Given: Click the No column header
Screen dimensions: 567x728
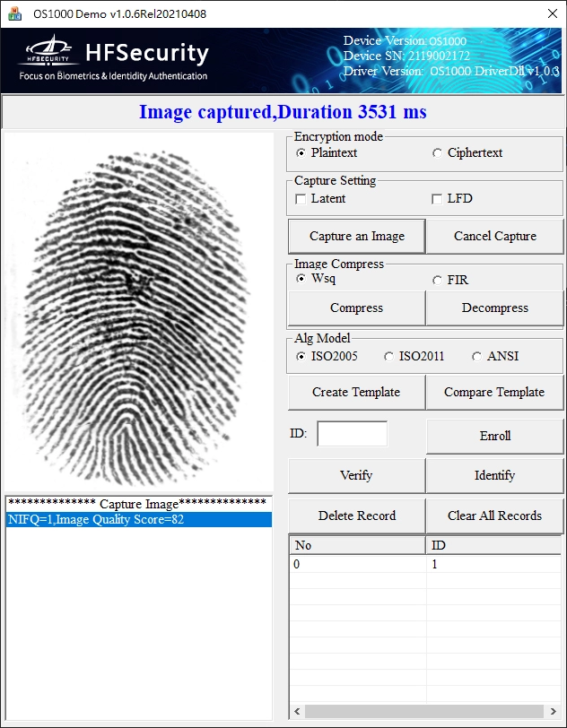Looking at the screenshot, I should (357, 545).
